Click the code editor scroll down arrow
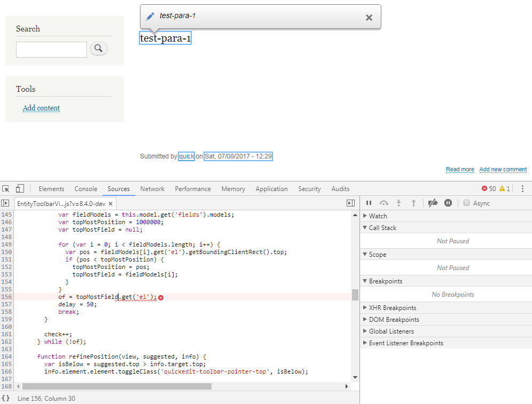 point(355,377)
